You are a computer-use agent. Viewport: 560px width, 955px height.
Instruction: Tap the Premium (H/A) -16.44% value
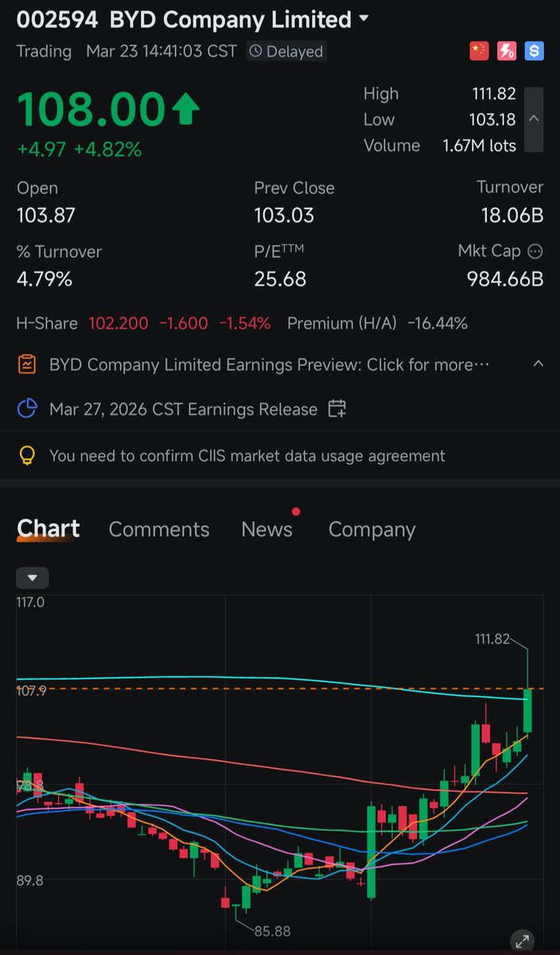click(437, 323)
